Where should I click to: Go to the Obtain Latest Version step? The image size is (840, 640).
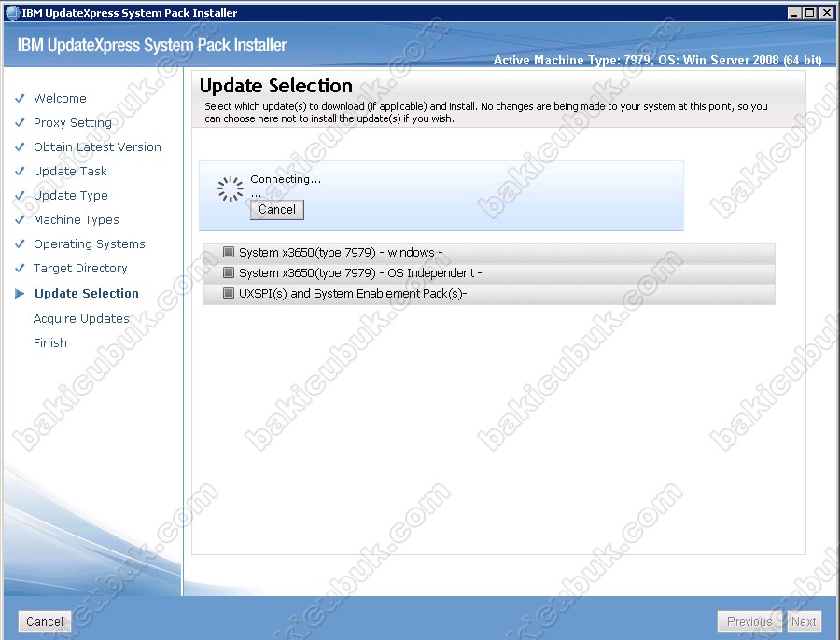[x=97, y=146]
